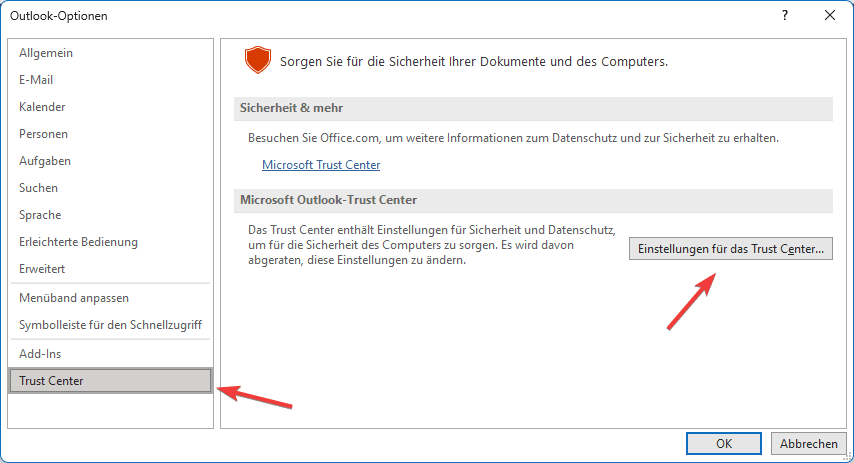854x463 pixels.
Task: Choose the Sprache category
Action: click(x=40, y=215)
